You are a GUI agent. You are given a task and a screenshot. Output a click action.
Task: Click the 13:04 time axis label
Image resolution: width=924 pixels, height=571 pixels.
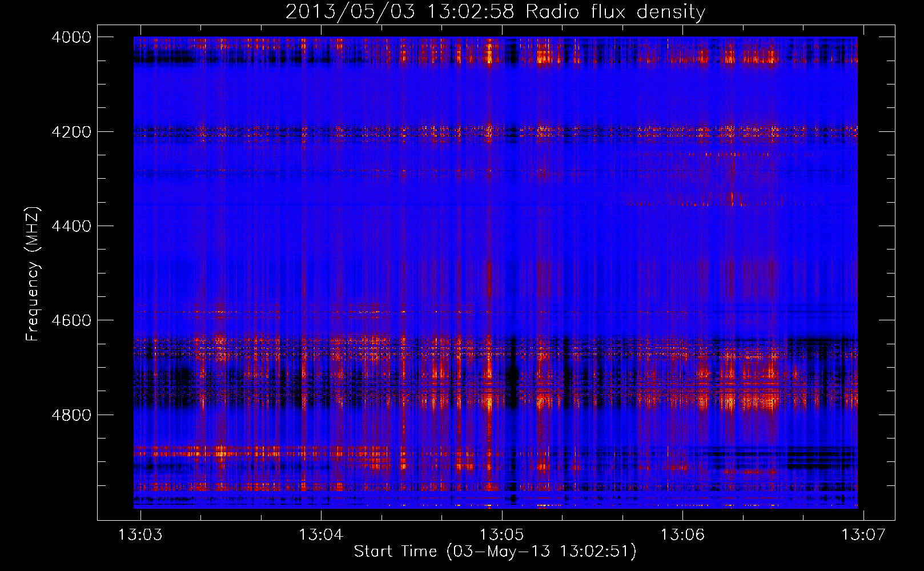point(321,534)
